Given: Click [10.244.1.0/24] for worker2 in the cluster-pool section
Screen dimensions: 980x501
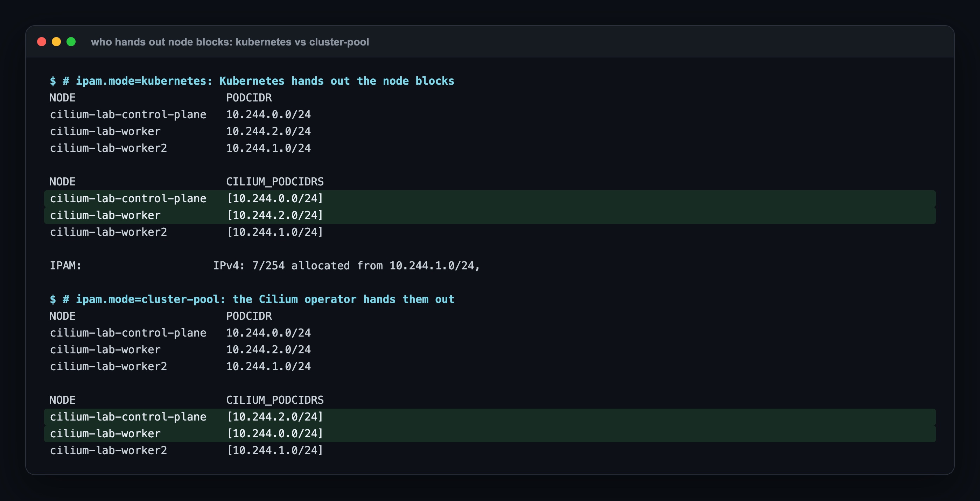Looking at the screenshot, I should click(x=275, y=450).
